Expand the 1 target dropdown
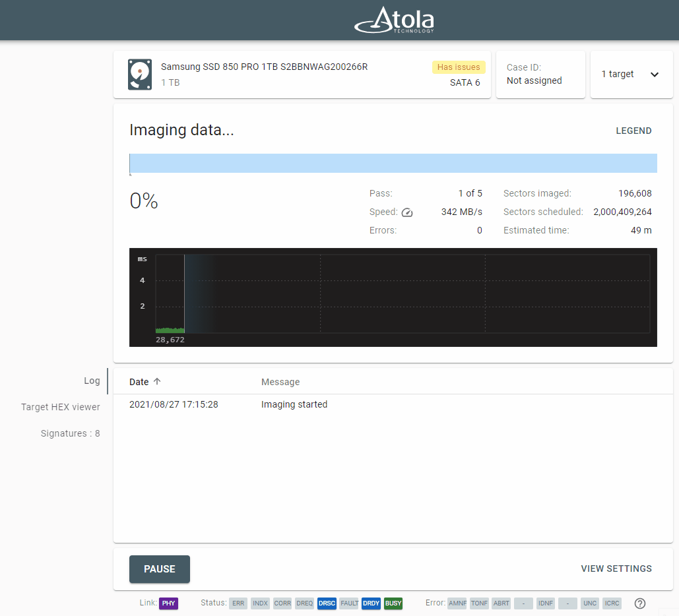The height and width of the screenshot is (616, 679). pyautogui.click(x=631, y=74)
